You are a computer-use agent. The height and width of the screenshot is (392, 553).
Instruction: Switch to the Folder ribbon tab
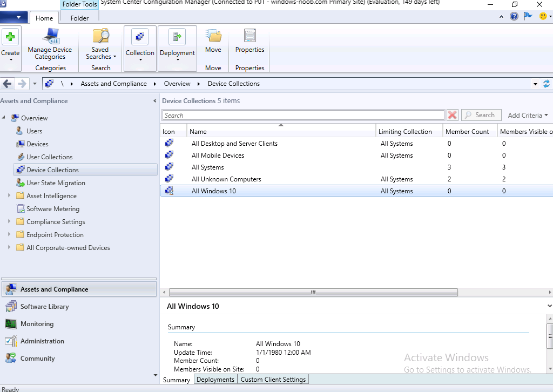[x=80, y=18]
